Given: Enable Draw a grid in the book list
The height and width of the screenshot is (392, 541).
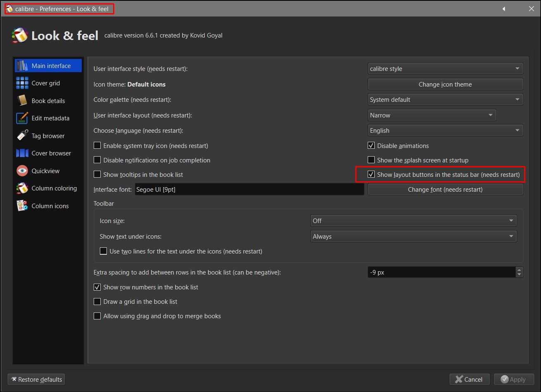Looking at the screenshot, I should tap(97, 301).
